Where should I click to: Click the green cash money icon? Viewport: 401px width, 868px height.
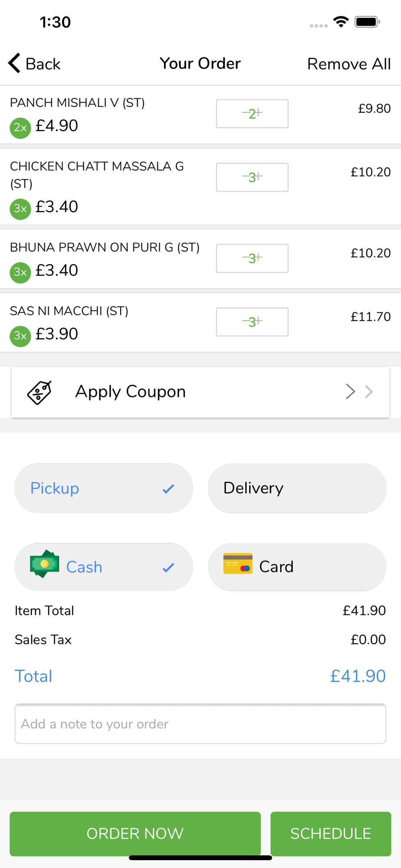click(x=45, y=564)
